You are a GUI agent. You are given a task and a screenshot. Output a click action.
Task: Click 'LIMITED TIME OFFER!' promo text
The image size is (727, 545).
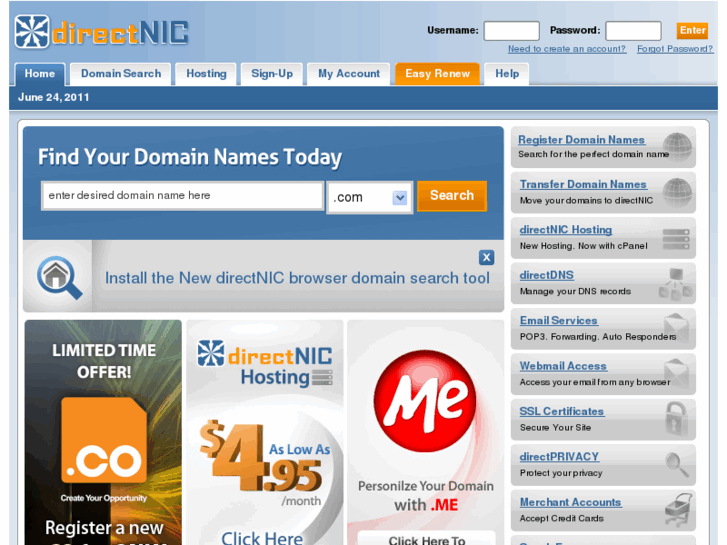coord(104,361)
